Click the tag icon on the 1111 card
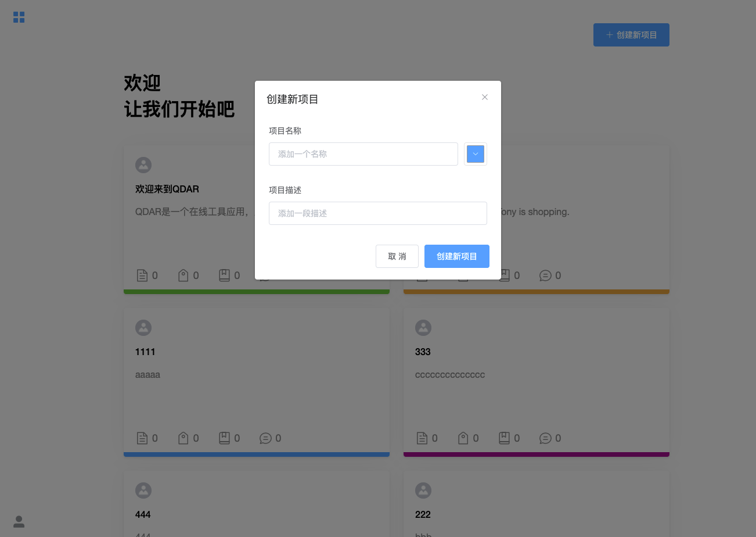This screenshot has height=537, width=756. pos(183,438)
